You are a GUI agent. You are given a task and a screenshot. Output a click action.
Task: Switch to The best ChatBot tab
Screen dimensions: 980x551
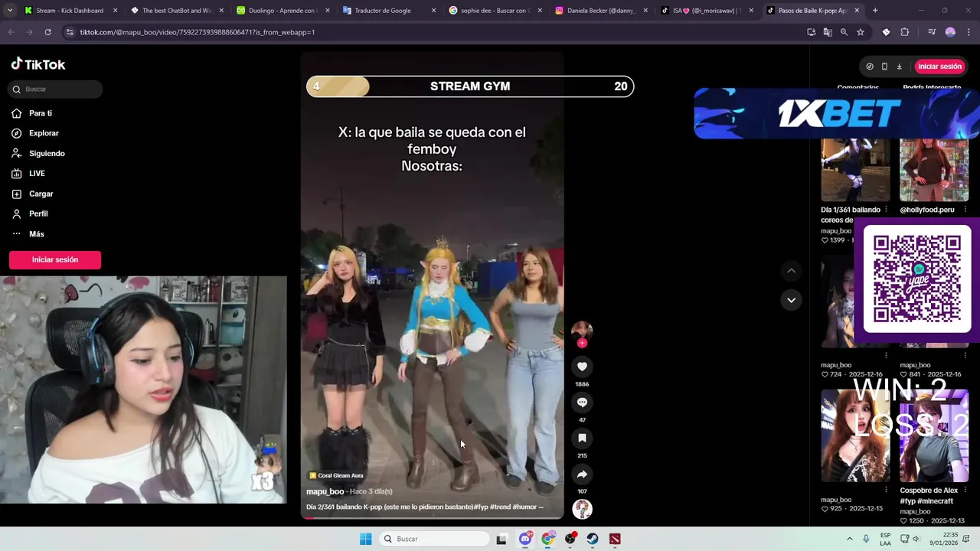pyautogui.click(x=176, y=11)
